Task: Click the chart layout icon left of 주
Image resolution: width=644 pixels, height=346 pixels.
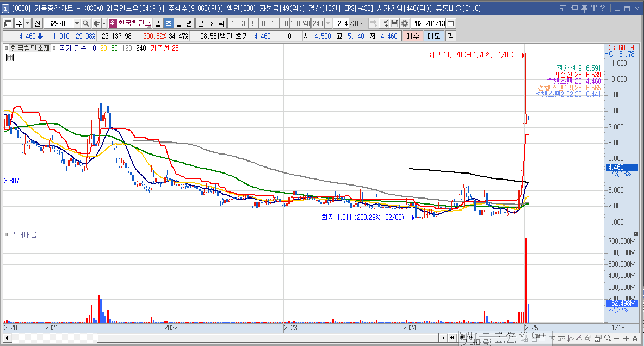Action: point(8,24)
